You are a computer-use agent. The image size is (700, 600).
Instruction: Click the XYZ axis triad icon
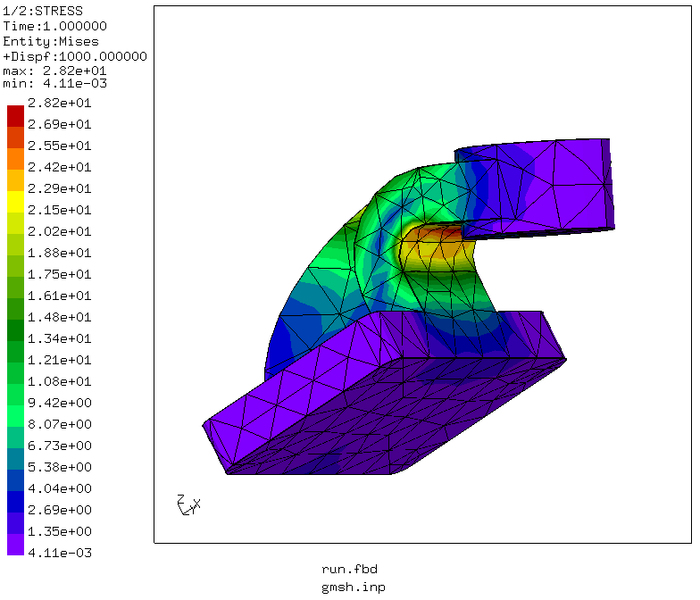pos(189,505)
